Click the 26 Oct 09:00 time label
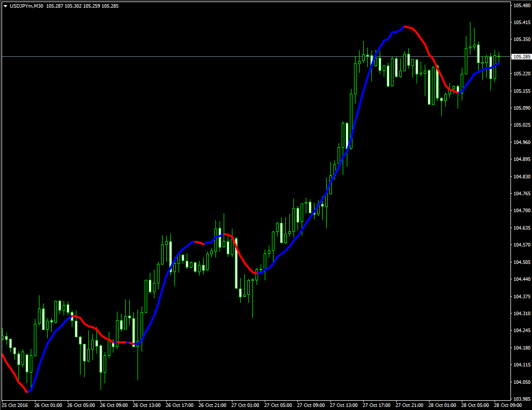Screen dimensions: 532x410 pyautogui.click(x=114, y=405)
